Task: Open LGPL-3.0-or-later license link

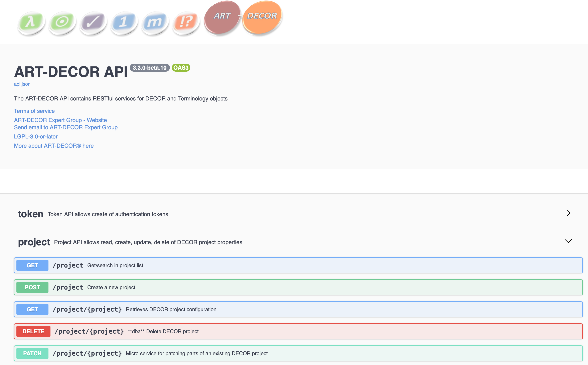Action: coord(36,137)
